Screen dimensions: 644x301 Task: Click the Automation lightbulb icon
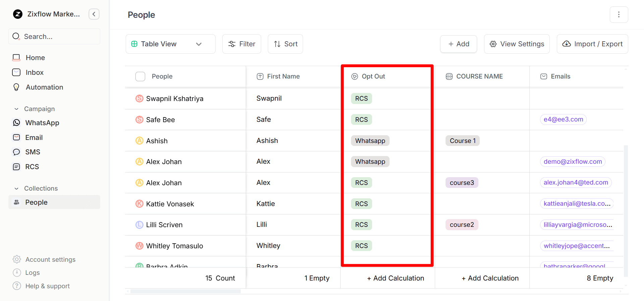[x=16, y=87]
